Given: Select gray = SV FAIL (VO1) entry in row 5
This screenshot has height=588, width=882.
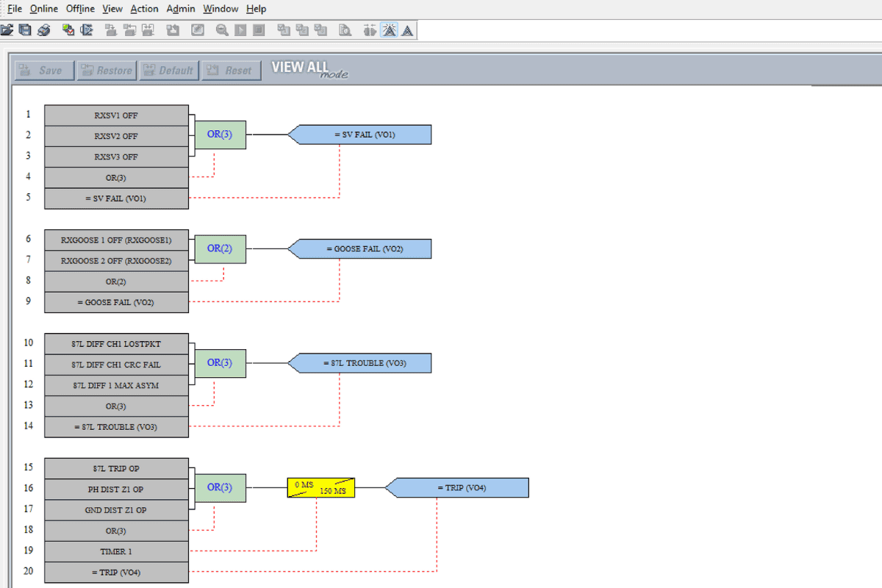Looking at the screenshot, I should (116, 198).
